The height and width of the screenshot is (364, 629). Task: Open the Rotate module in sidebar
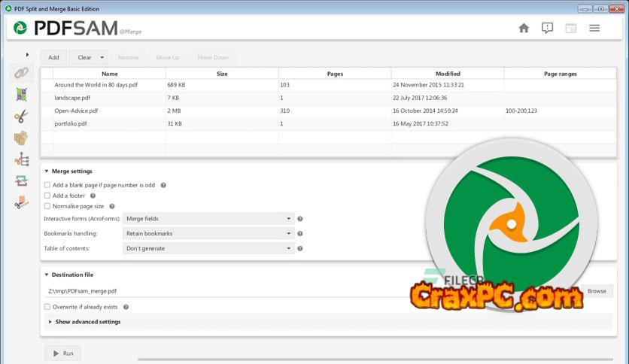coord(20,180)
